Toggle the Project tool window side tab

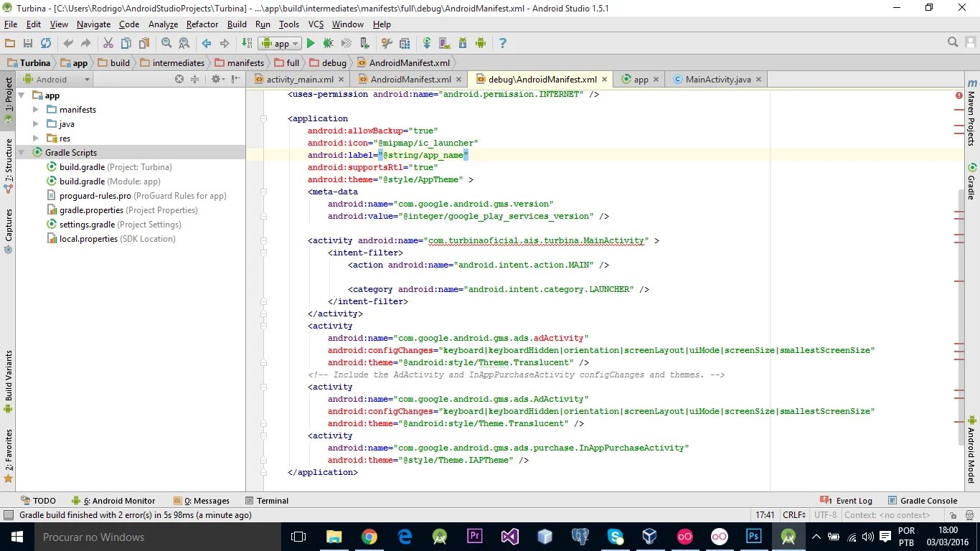(x=9, y=99)
